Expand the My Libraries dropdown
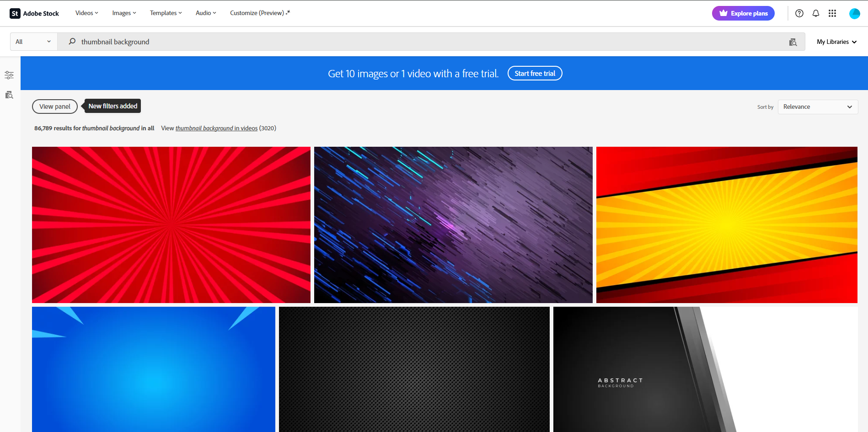Viewport: 868px width, 432px height. click(x=836, y=42)
